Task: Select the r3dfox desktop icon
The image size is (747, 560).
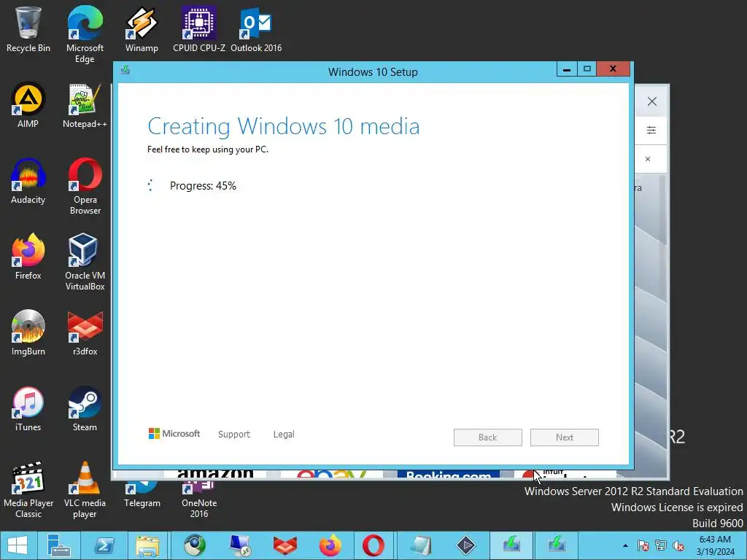Action: [x=85, y=332]
